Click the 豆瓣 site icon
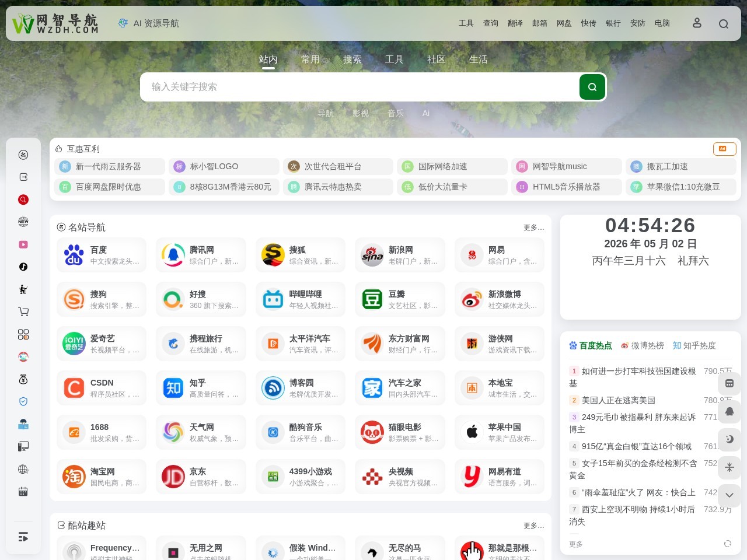 click(x=372, y=299)
